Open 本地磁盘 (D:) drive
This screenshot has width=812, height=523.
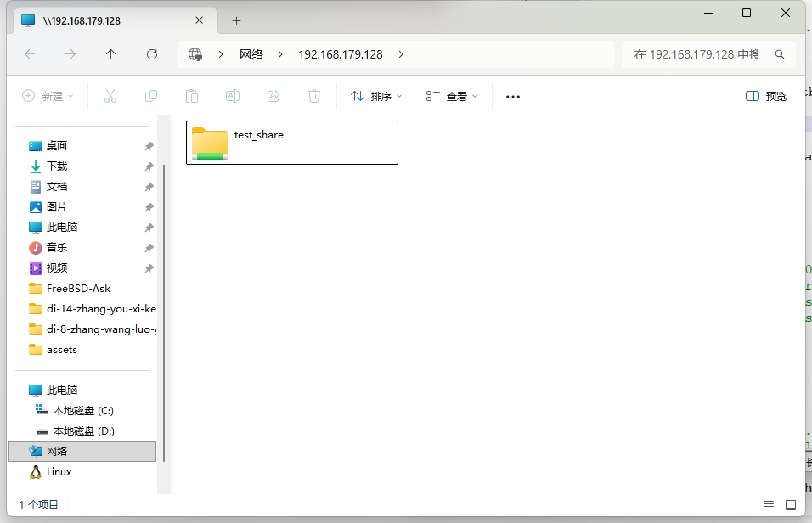click(82, 431)
